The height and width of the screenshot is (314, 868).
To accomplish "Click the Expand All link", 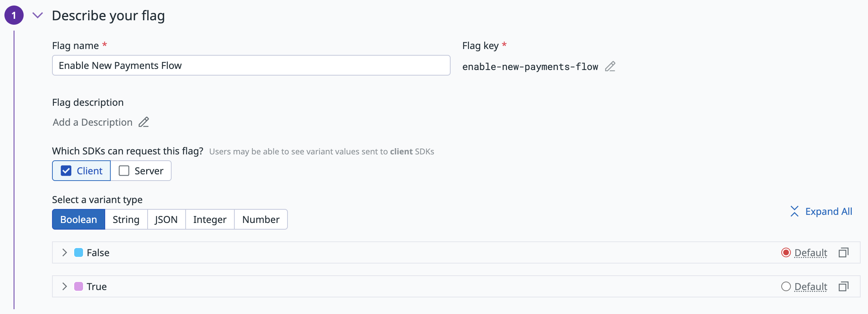I will (829, 211).
